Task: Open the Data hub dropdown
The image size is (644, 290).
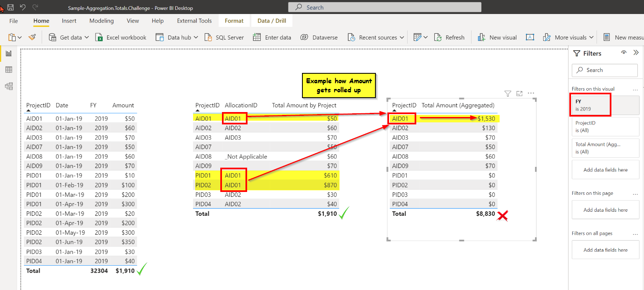Action: tap(196, 37)
